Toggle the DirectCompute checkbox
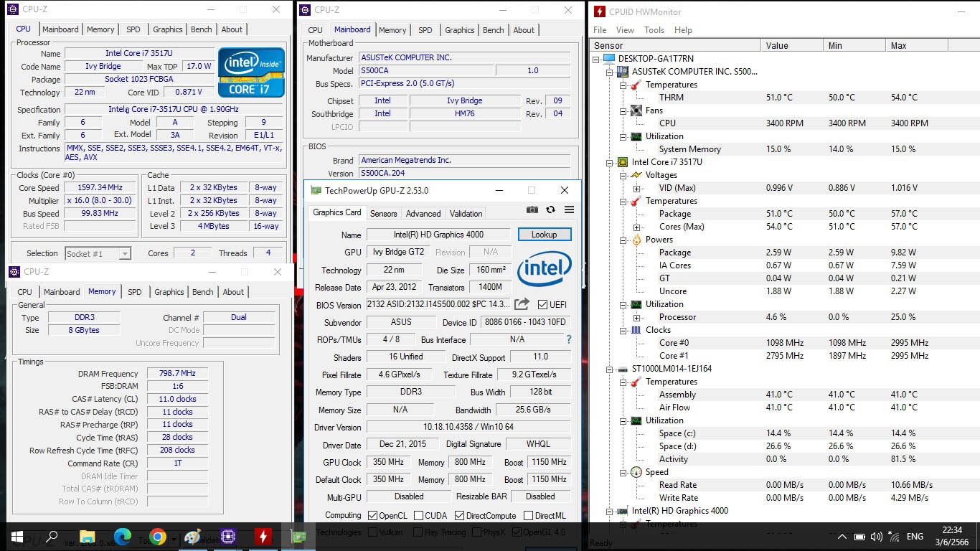980x551 pixels. click(460, 515)
